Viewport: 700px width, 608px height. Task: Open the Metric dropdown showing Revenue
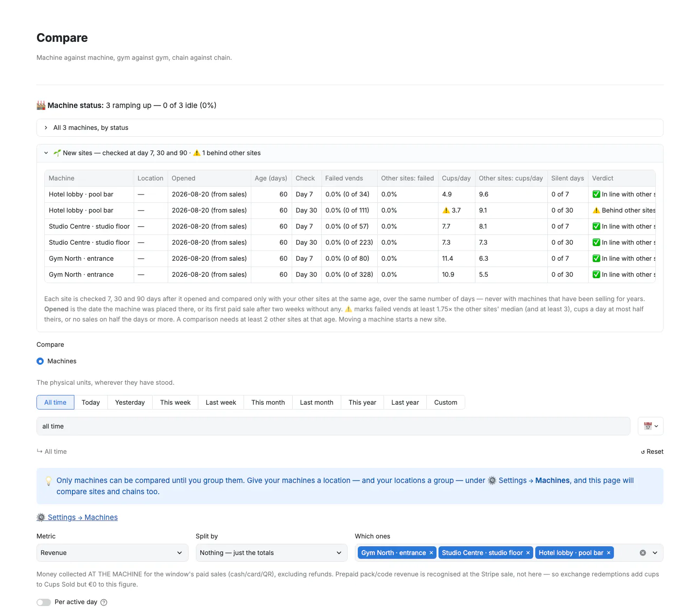pyautogui.click(x=112, y=553)
